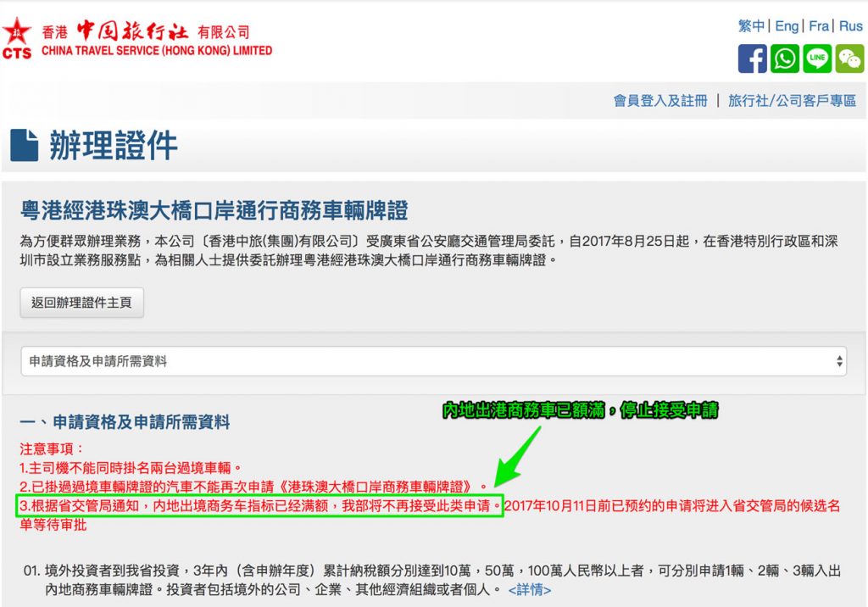The width and height of the screenshot is (868, 607).
Task: Contact via the WhatsApp icon
Action: (784, 58)
